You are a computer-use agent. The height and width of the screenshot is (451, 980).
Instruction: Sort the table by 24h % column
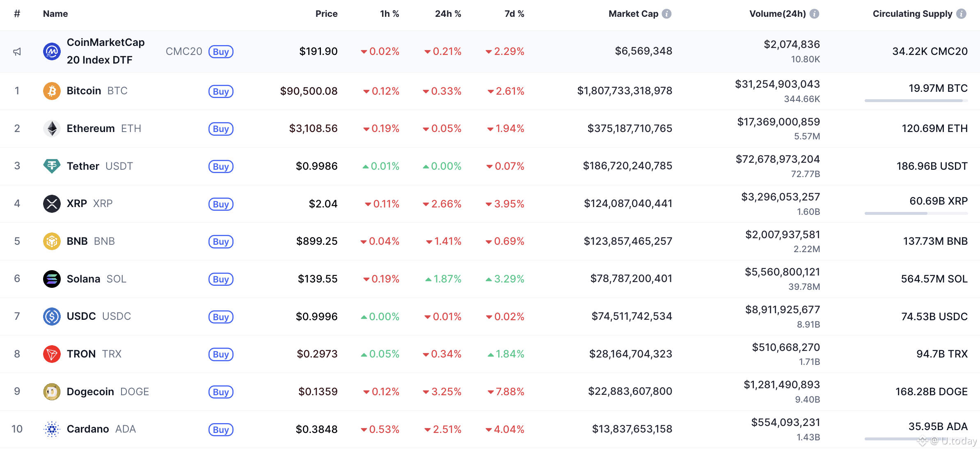pyautogui.click(x=448, y=14)
